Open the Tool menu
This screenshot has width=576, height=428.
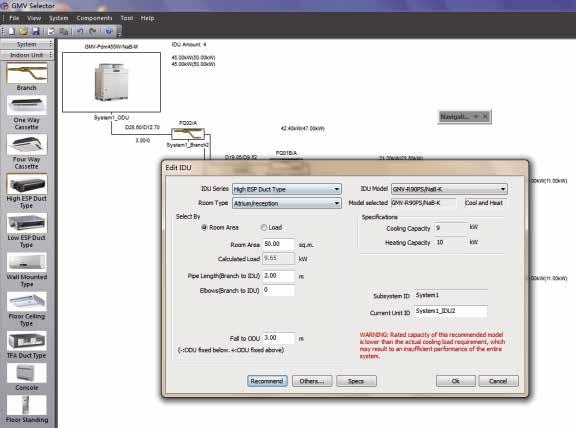click(127, 18)
